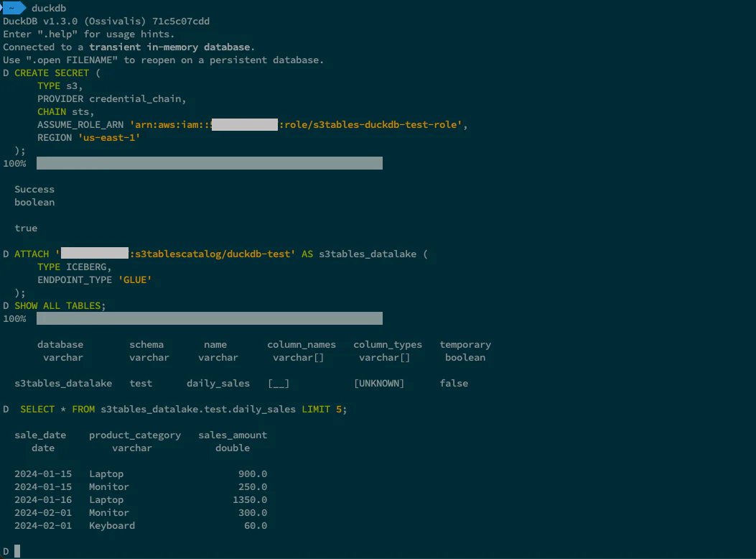Click the 'LIMIT' keyword in the query

316,410
